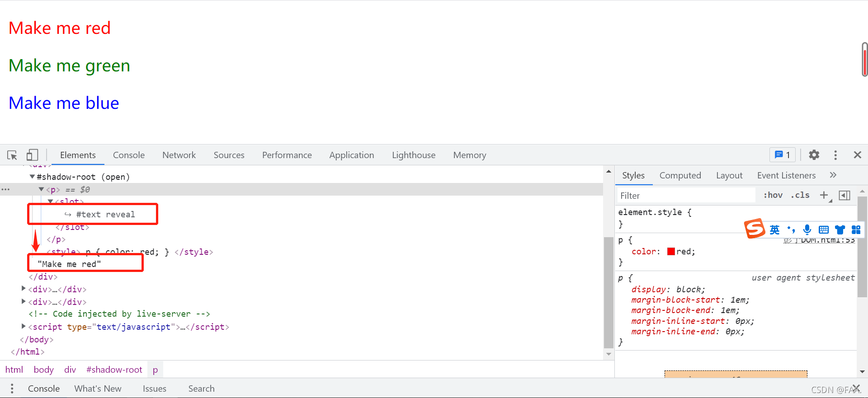Focus the styles Filter field

tap(686, 195)
